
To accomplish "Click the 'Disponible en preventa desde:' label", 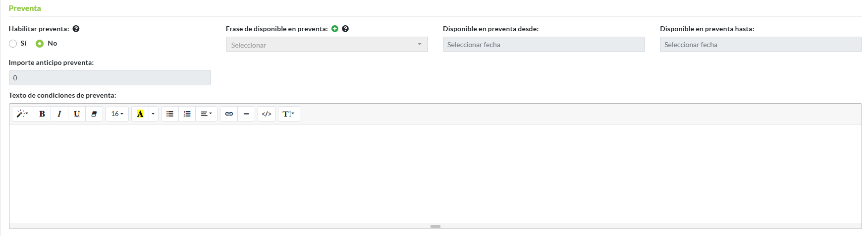I will (490, 29).
